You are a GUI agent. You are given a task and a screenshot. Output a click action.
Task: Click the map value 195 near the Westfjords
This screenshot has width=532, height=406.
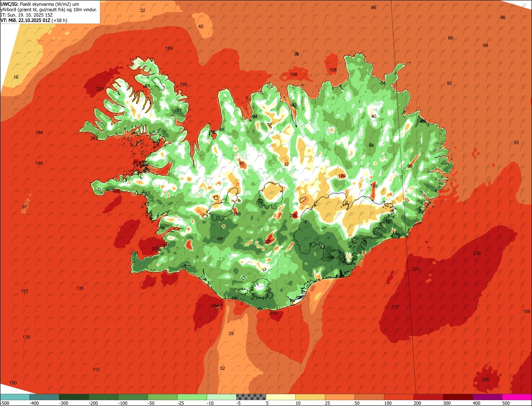tap(183, 84)
